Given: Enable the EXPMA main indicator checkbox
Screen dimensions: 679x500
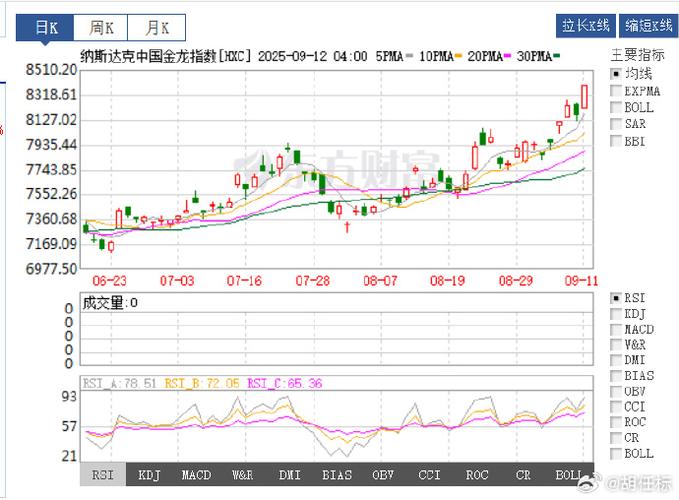Looking at the screenshot, I should pos(616,91).
